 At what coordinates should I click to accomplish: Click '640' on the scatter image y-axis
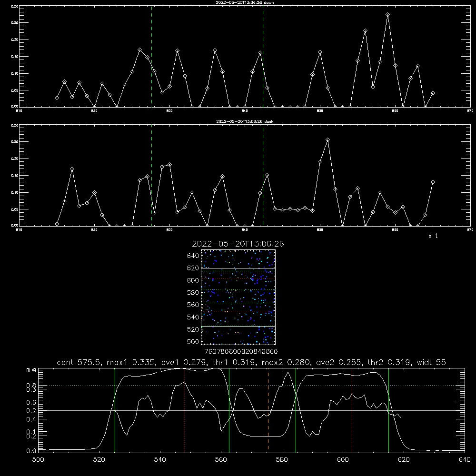pyautogui.click(x=193, y=256)
